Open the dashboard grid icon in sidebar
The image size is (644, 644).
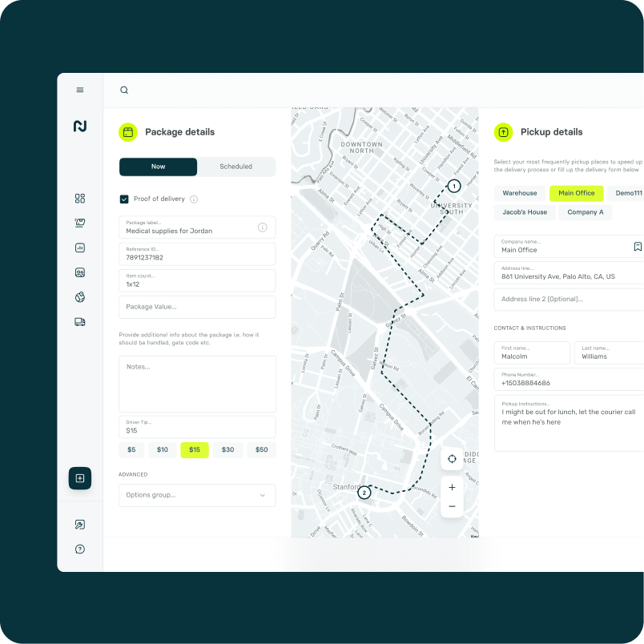click(80, 199)
